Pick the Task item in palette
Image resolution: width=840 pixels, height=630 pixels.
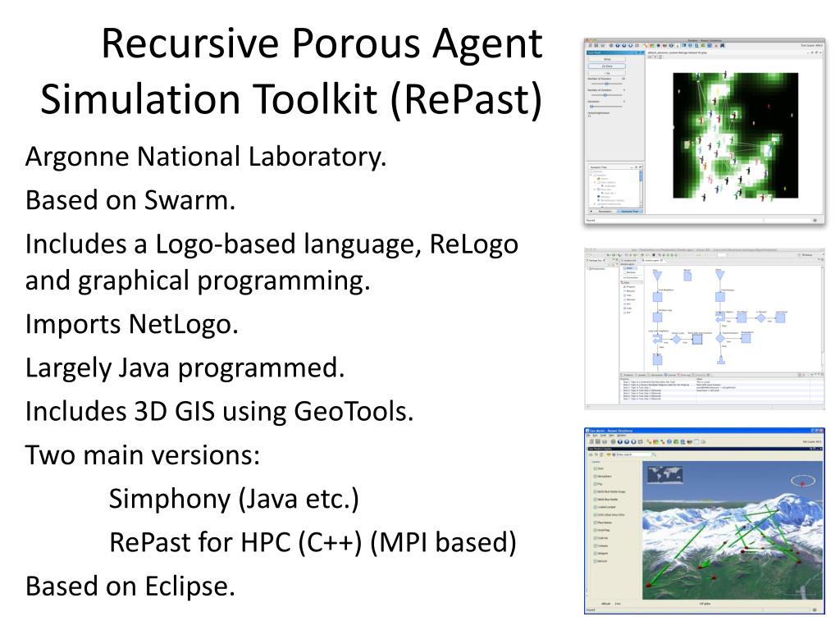(x=628, y=295)
